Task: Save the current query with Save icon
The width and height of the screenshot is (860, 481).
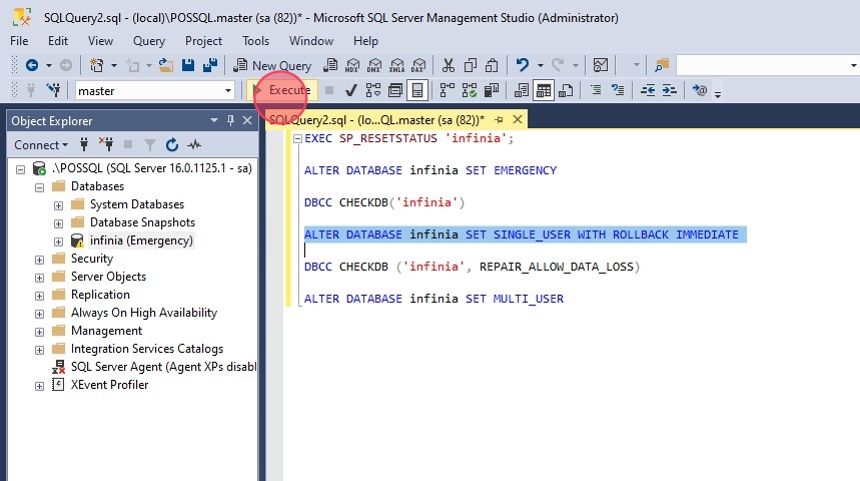Action: pos(188,65)
